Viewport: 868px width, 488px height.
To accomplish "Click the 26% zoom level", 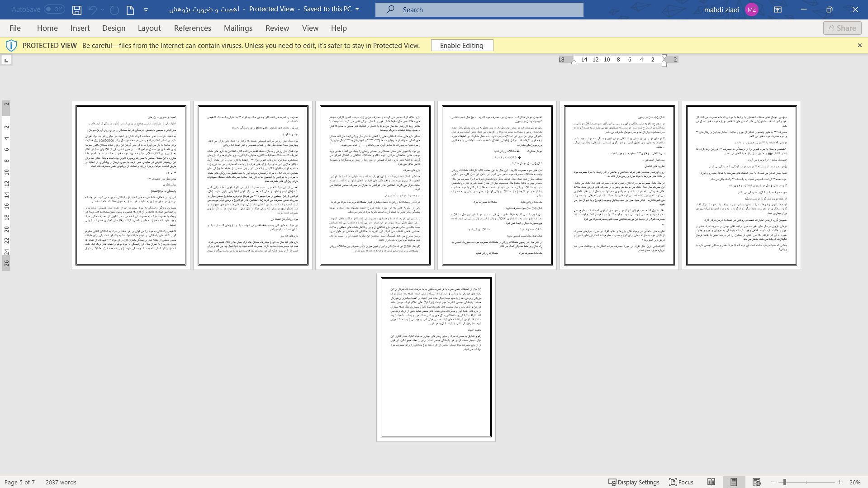I will [855, 482].
